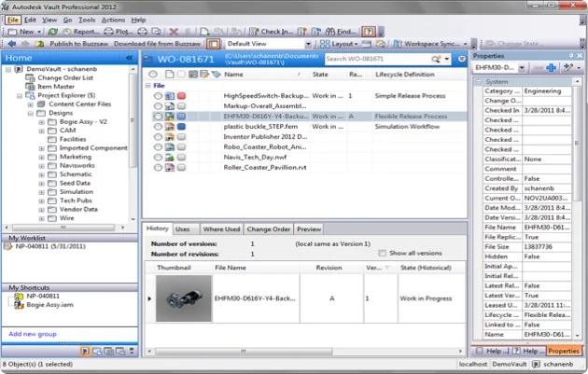This screenshot has height=374, width=588.
Task: Click Publish to Buzzsaw button
Action: (x=78, y=44)
